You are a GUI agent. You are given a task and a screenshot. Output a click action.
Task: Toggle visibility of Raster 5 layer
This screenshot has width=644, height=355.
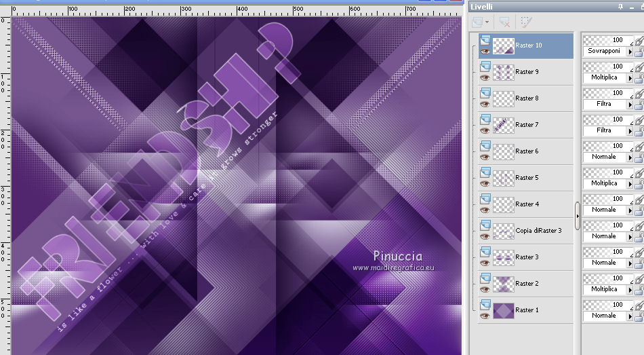(485, 184)
